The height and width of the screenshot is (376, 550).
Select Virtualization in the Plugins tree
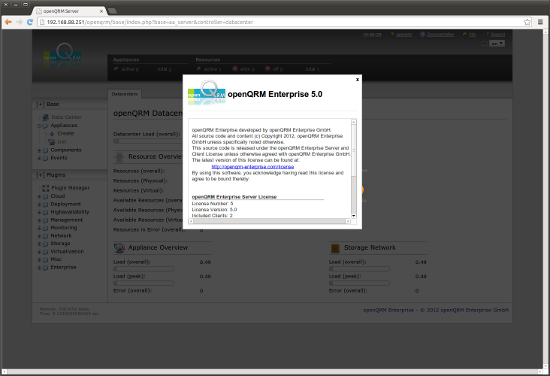point(67,251)
